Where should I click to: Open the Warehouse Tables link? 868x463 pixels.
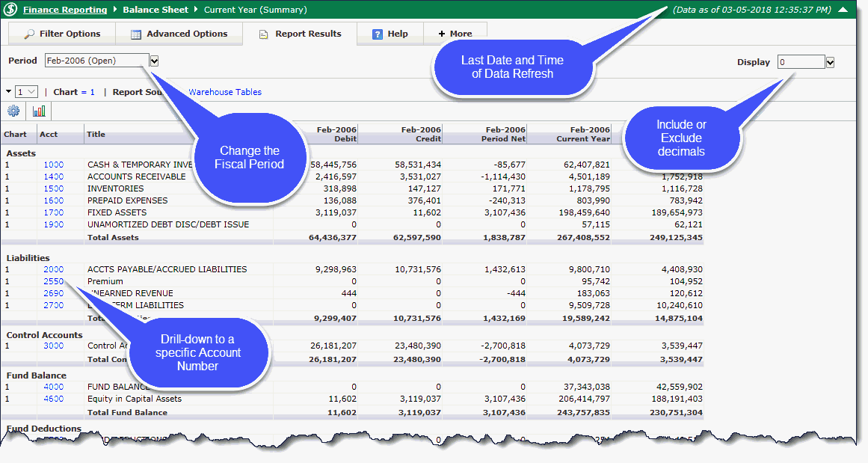coord(225,92)
